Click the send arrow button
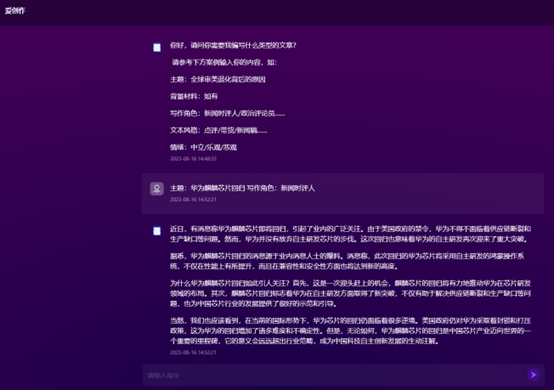The height and width of the screenshot is (390, 554). pos(533,374)
